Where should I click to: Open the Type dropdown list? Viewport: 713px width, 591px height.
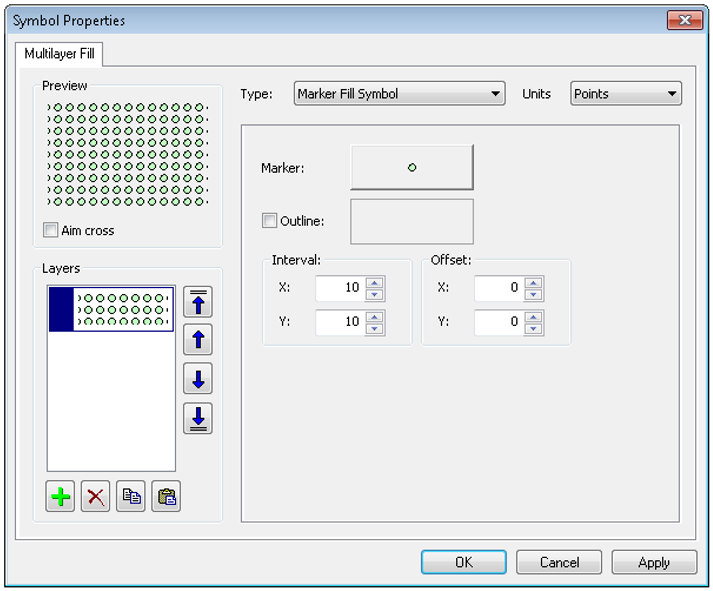[x=399, y=94]
